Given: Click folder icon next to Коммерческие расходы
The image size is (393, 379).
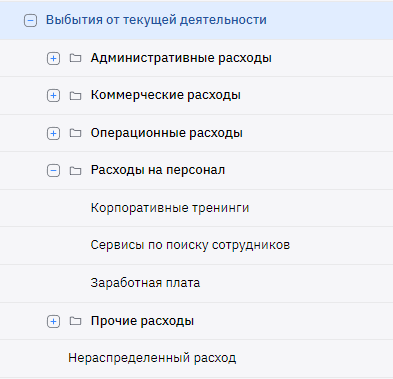Looking at the screenshot, I should point(75,95).
